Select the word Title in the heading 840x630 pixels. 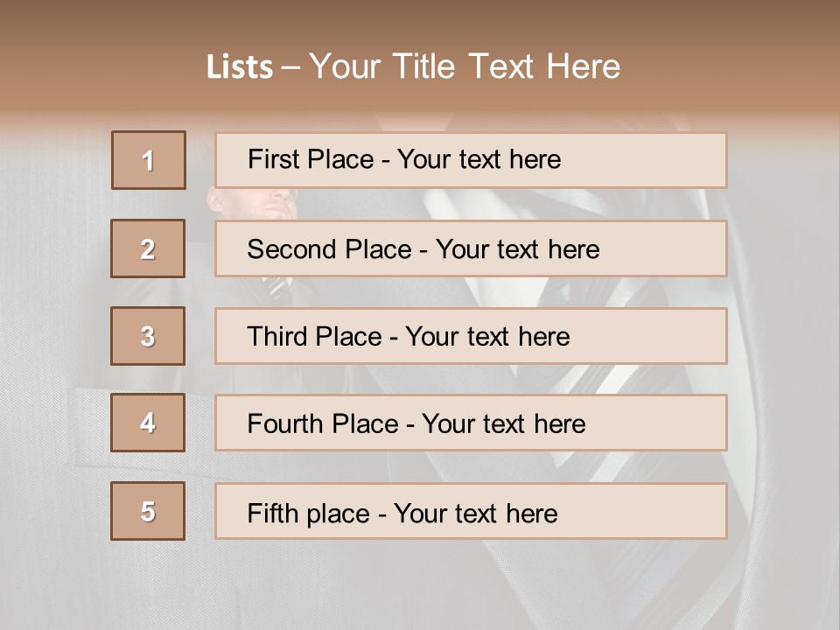(x=423, y=66)
